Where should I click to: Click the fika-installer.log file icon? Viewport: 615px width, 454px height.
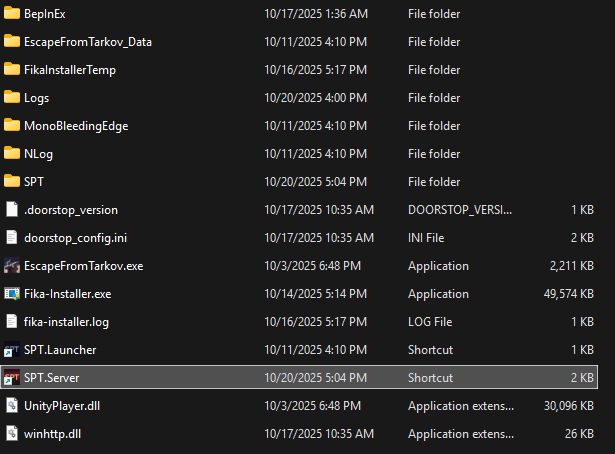click(12, 322)
